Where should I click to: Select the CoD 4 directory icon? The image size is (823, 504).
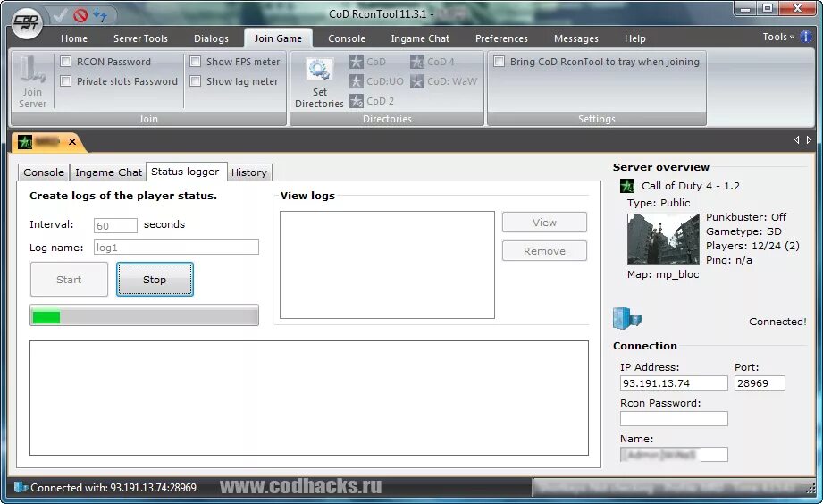(x=417, y=62)
